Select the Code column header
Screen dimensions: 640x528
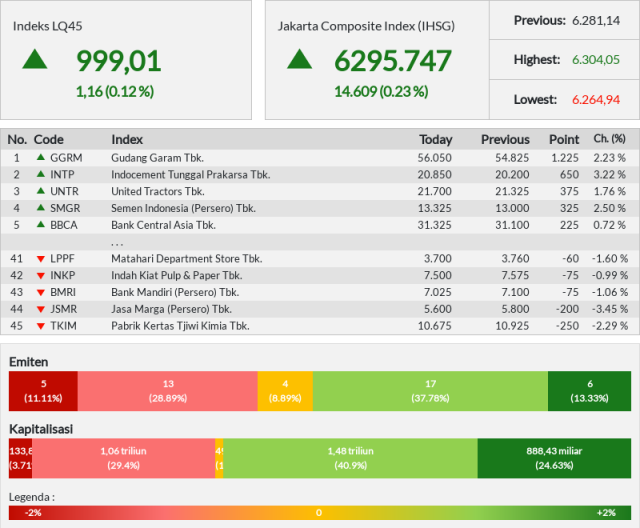point(49,140)
